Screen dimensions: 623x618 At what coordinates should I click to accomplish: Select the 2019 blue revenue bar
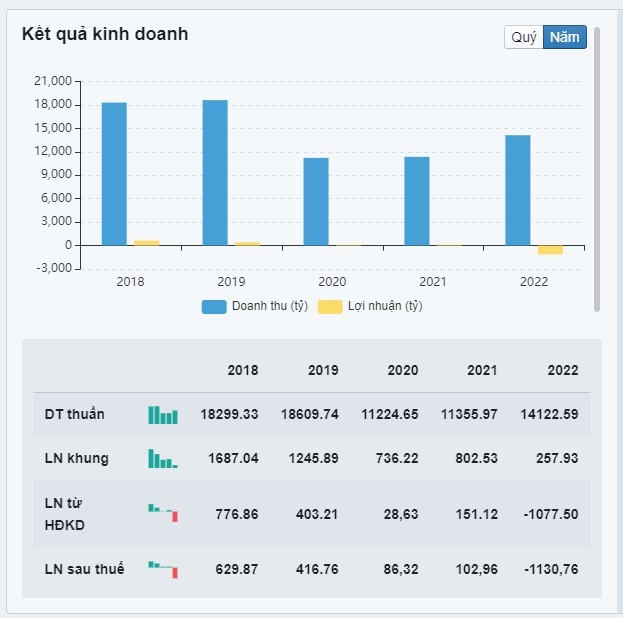click(215, 172)
